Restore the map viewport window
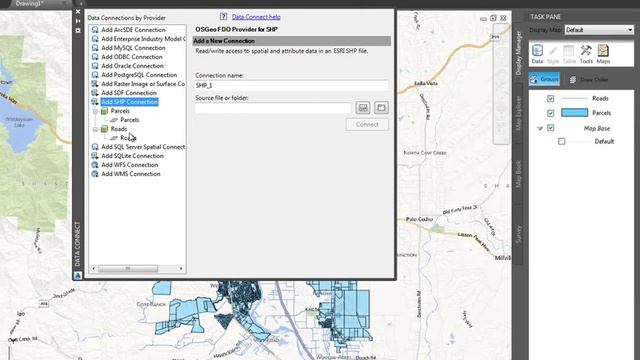This screenshot has height=360, width=640. [x=493, y=18]
